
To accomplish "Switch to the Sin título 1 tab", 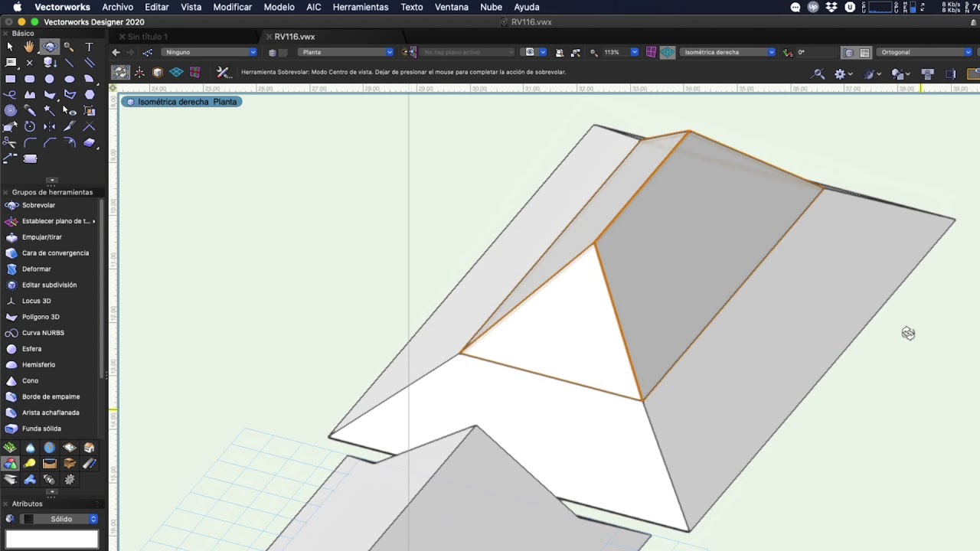I will [148, 37].
